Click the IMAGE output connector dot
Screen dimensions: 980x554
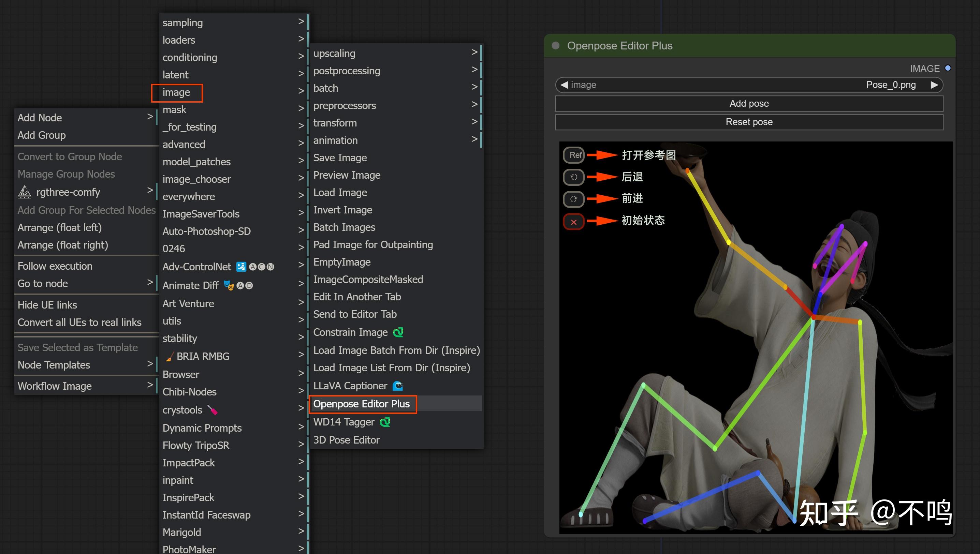948,68
